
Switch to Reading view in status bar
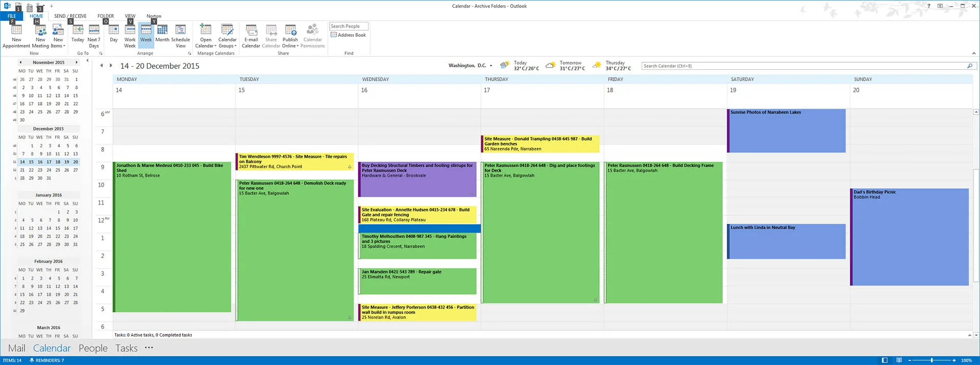(x=899, y=360)
